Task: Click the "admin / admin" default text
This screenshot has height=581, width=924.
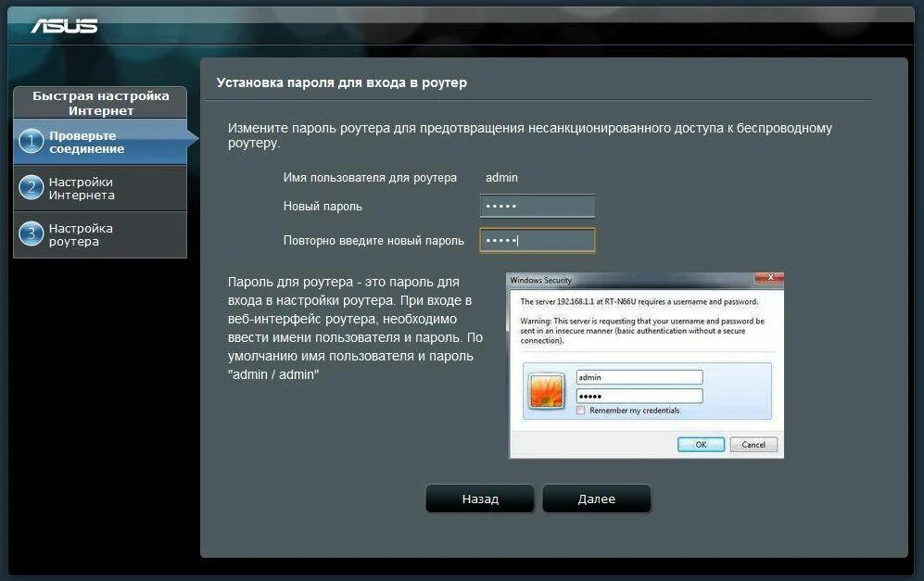Action: coord(273,374)
